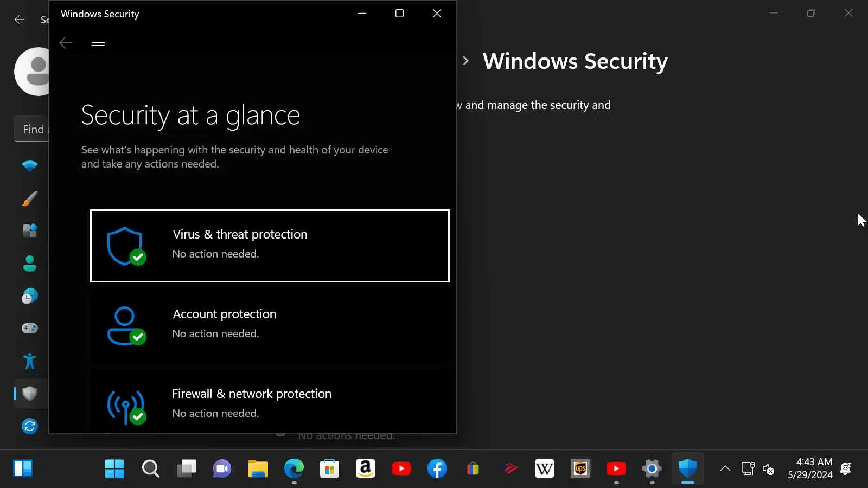Click the Windows Security shield on the taskbar

click(x=687, y=468)
